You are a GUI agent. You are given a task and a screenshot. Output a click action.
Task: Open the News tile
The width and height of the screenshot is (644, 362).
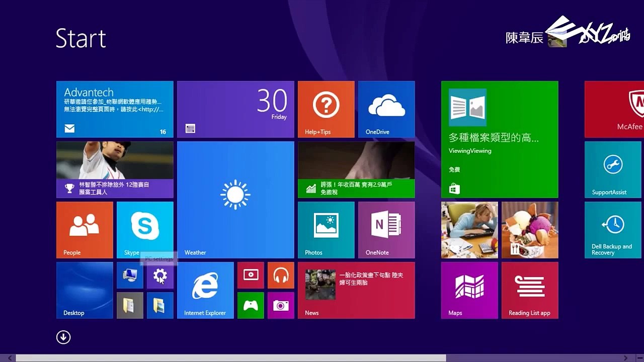pyautogui.click(x=356, y=290)
